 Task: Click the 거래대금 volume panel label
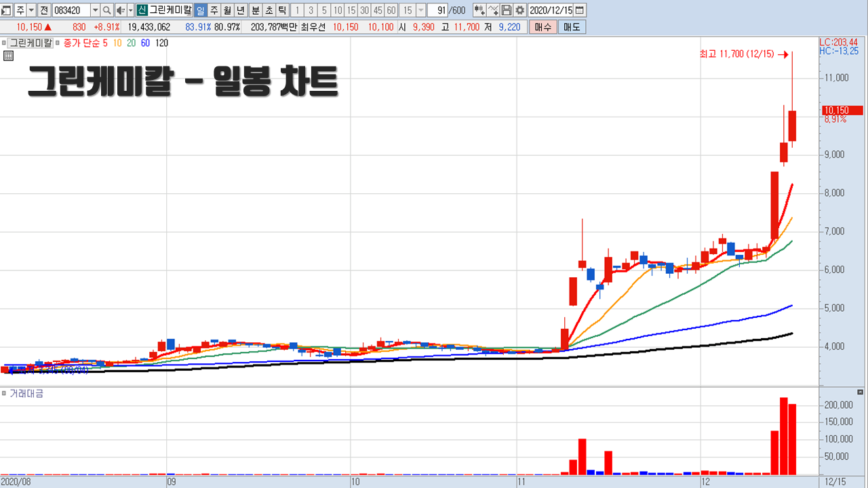click(26, 393)
